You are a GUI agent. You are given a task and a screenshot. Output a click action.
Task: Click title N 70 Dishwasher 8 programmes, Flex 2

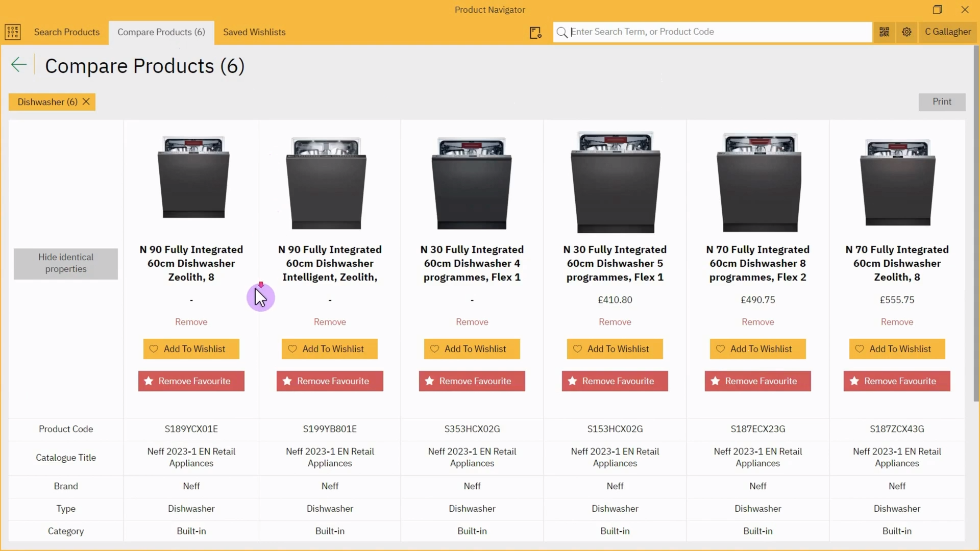(x=758, y=263)
